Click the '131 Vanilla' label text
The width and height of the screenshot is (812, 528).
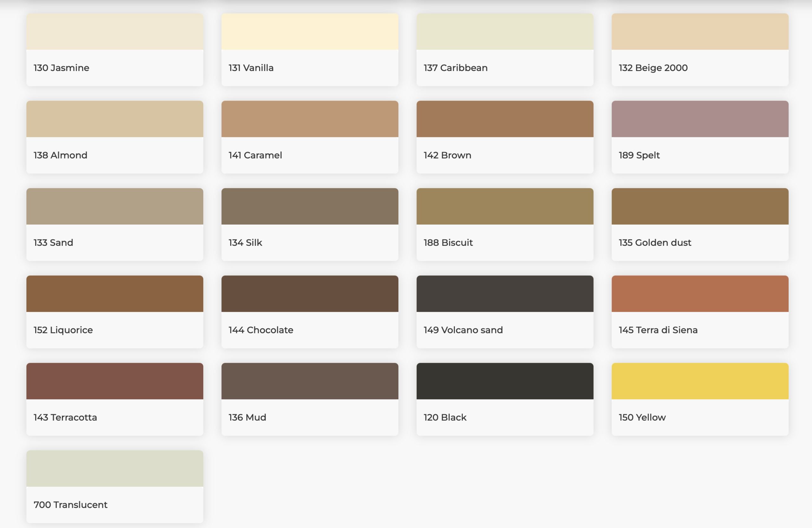[x=251, y=68]
